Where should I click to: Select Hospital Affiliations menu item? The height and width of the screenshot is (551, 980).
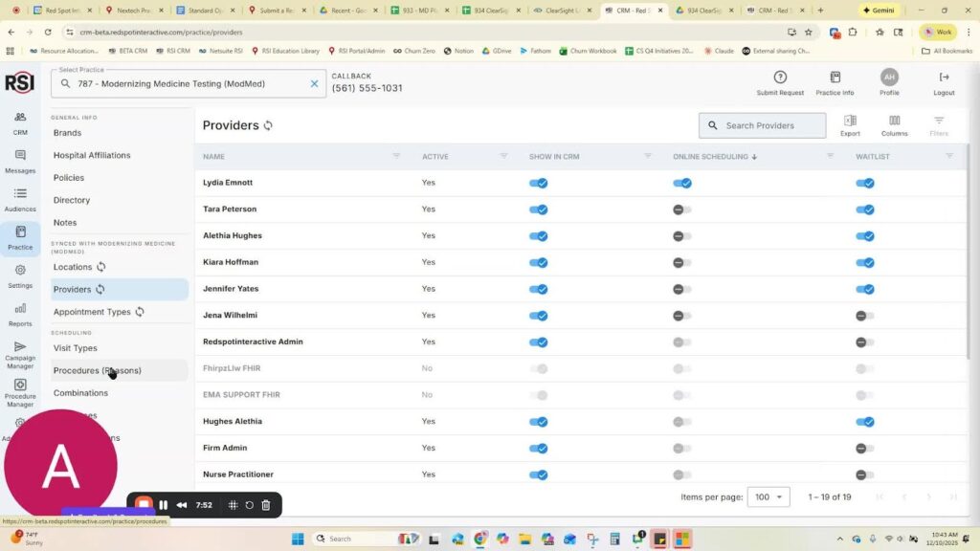[92, 155]
